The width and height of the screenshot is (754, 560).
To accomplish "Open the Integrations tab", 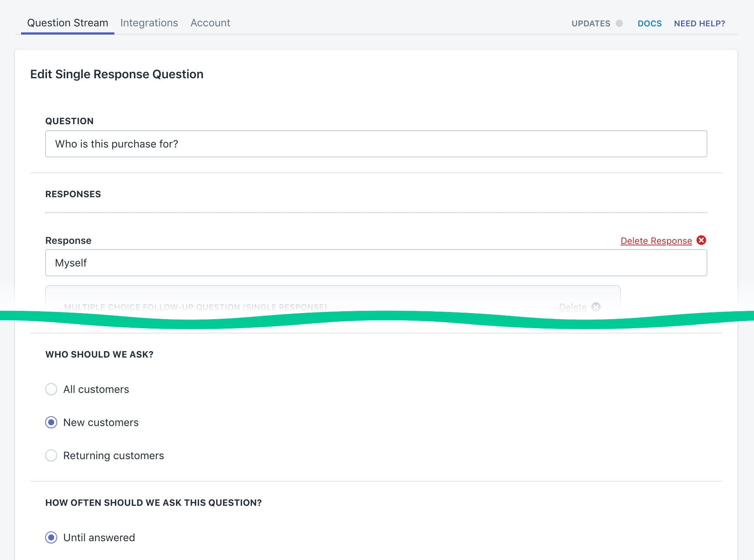I will tap(149, 23).
